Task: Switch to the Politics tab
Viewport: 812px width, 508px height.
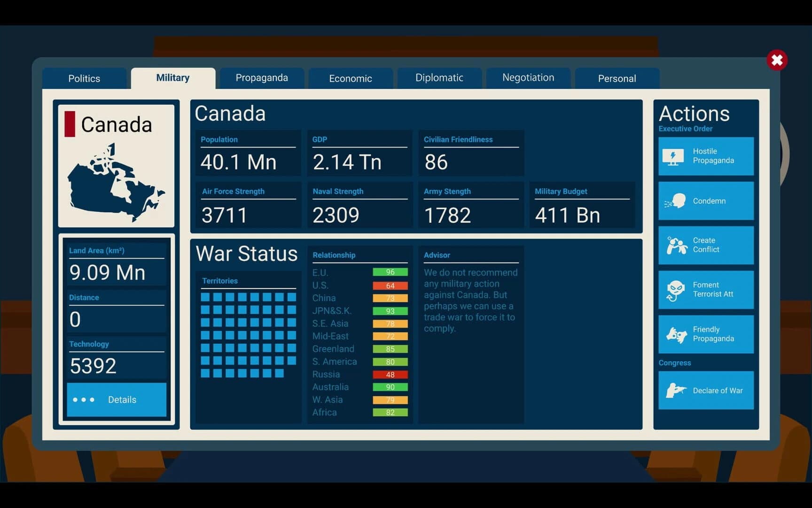Action: (x=84, y=78)
